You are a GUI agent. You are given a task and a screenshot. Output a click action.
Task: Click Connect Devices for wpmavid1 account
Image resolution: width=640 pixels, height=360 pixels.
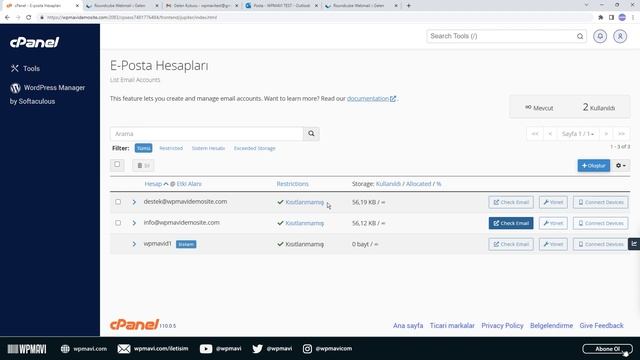[600, 244]
